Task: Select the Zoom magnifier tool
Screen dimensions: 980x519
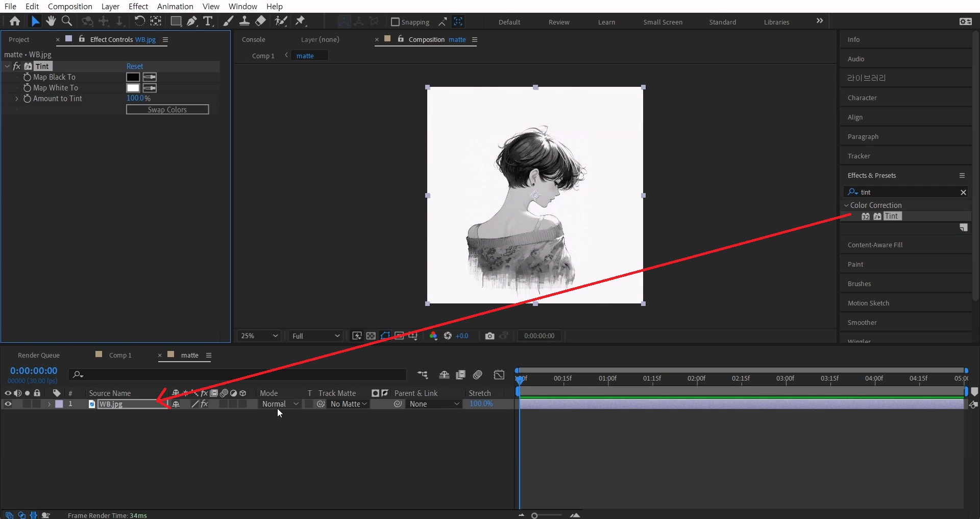Action: tap(67, 21)
